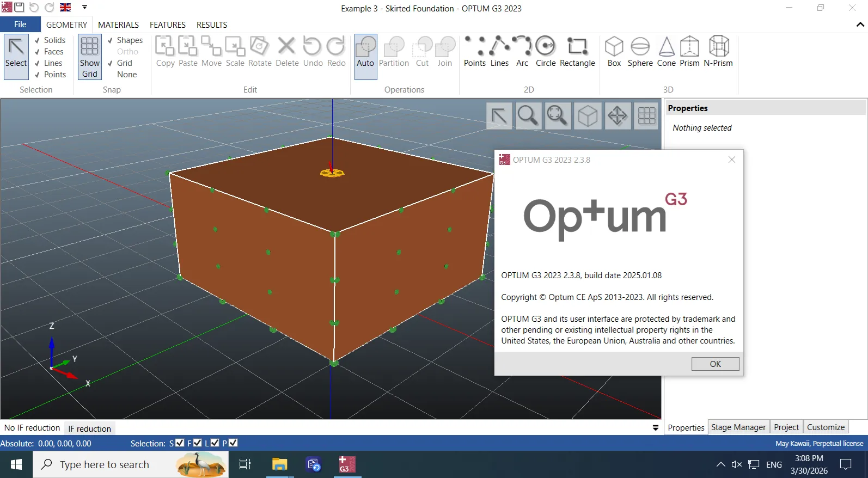This screenshot has height=478, width=868.
Task: Select the Auto operations mode
Action: (365, 57)
